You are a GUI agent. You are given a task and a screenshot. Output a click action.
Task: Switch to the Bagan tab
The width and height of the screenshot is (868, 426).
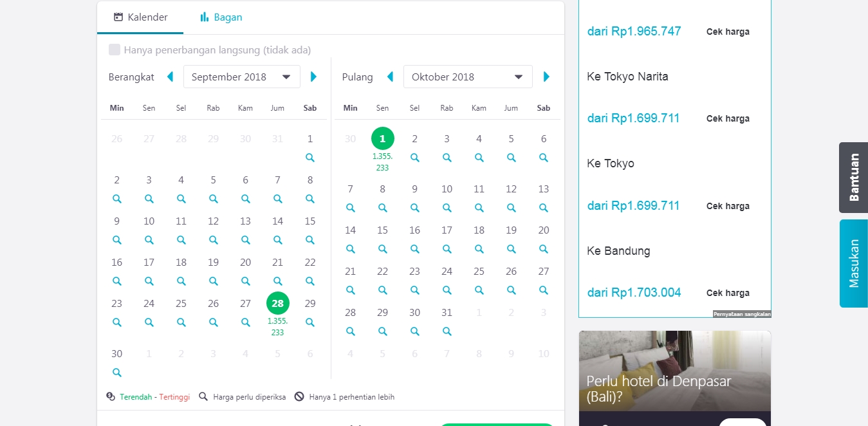pyautogui.click(x=221, y=17)
